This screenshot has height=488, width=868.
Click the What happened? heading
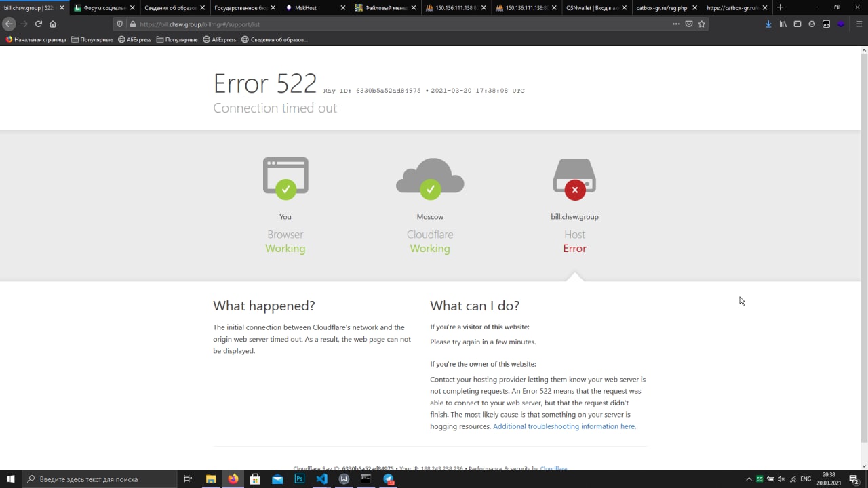click(264, 306)
